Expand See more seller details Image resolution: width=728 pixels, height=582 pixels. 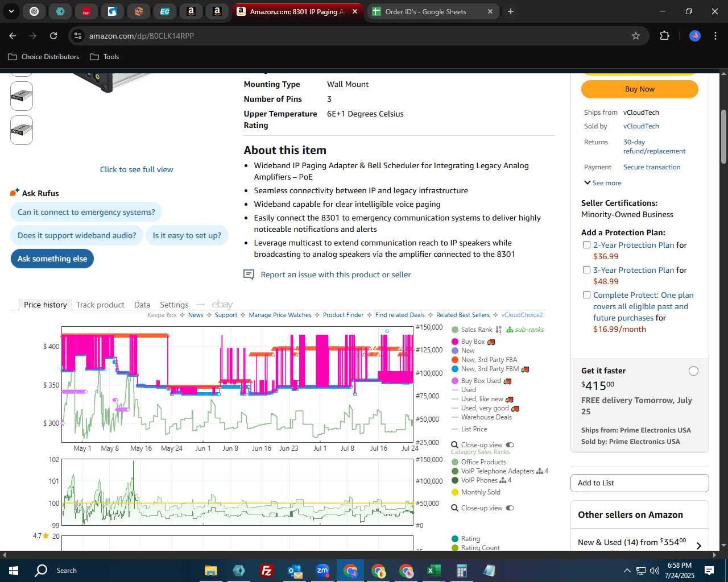pyautogui.click(x=603, y=183)
